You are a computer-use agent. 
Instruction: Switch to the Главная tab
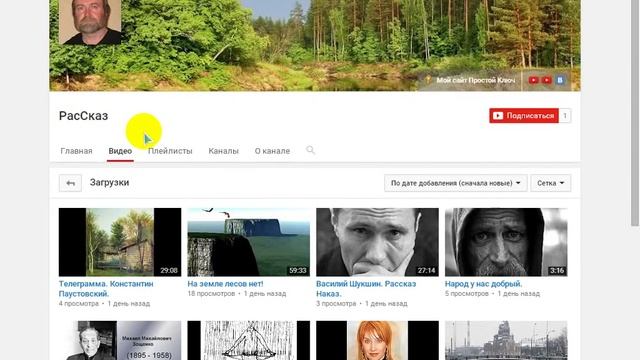(76, 151)
